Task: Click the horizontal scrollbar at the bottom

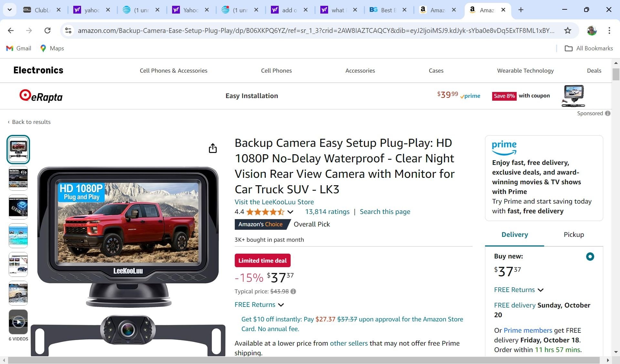Action: tap(304, 360)
